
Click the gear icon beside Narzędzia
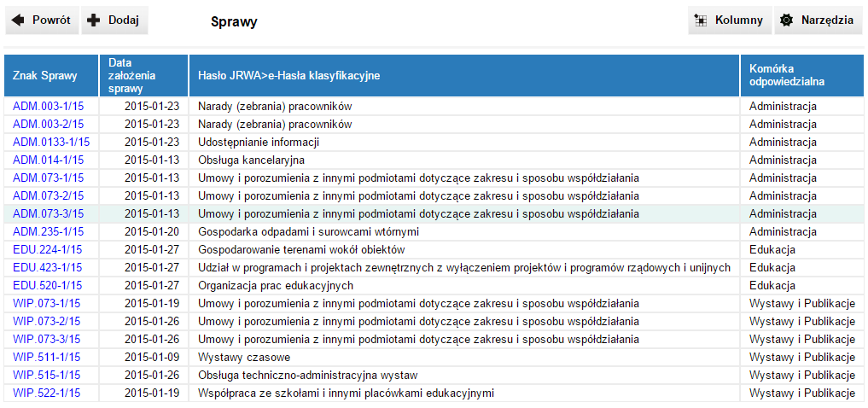coord(787,20)
